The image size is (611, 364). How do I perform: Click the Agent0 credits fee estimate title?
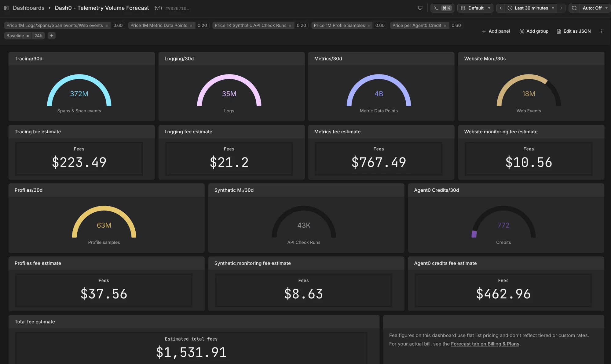coord(445,263)
